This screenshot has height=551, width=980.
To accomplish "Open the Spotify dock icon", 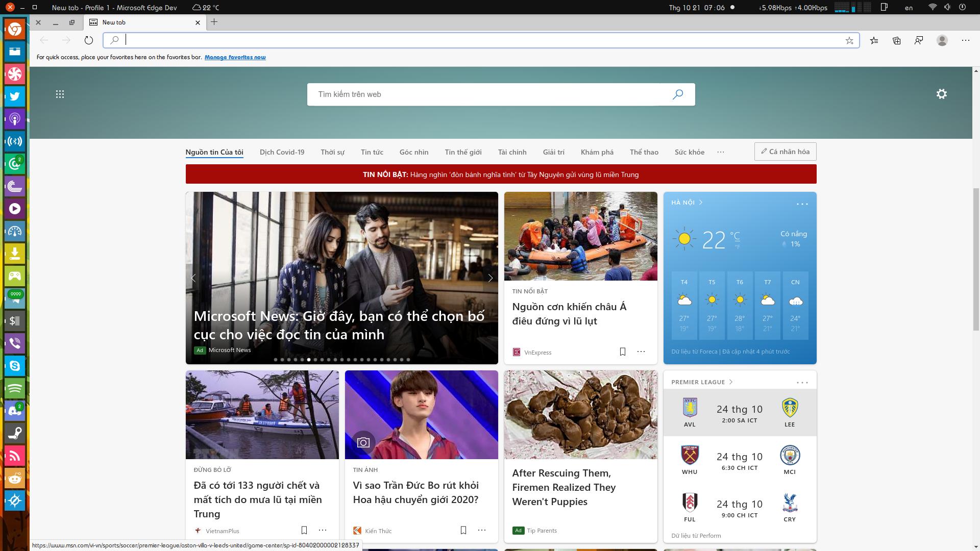I will 15,388.
